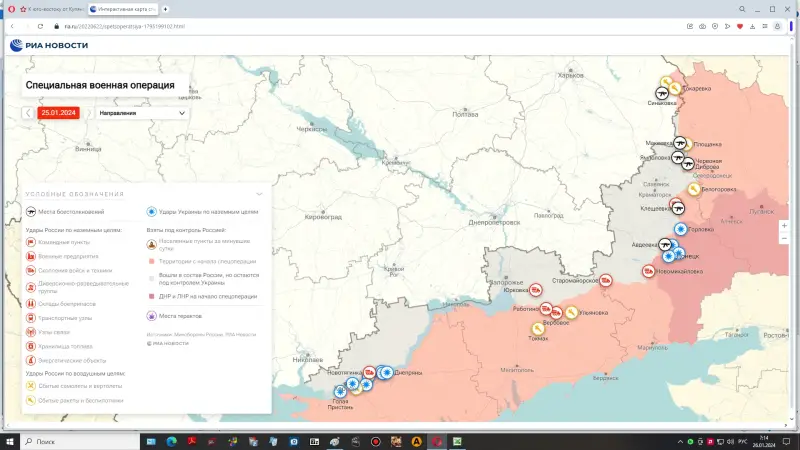Collapse the Условные обозначения legend panel

(x=259, y=193)
